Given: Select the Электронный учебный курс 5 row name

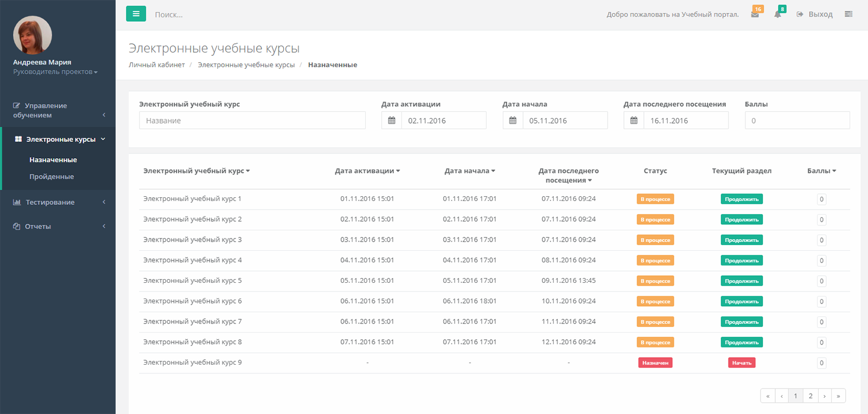Looking at the screenshot, I should (x=193, y=281).
